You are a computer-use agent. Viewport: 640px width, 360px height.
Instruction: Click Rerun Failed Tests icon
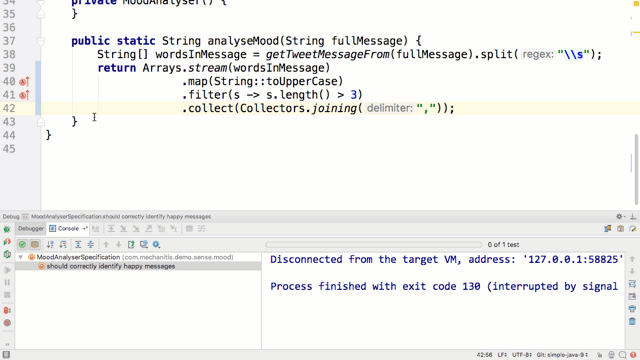[7, 242]
